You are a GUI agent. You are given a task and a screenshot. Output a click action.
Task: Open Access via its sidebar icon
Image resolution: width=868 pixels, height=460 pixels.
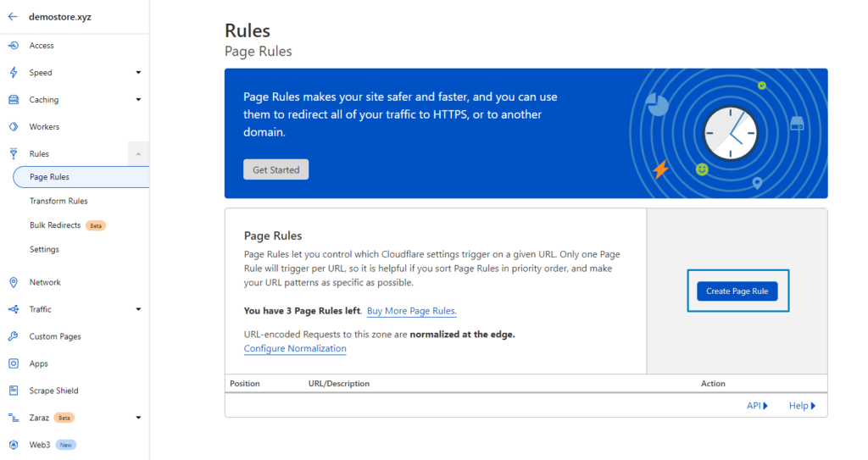14,46
